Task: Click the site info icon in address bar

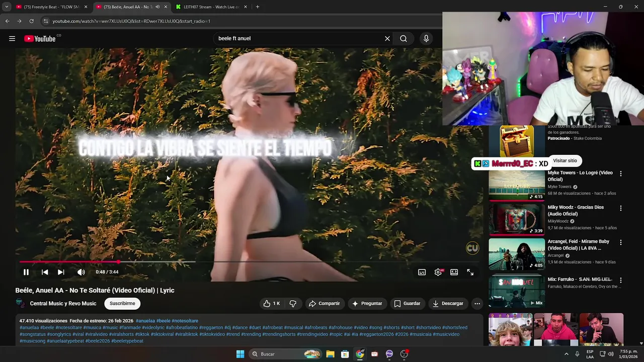Action: tap(46, 21)
